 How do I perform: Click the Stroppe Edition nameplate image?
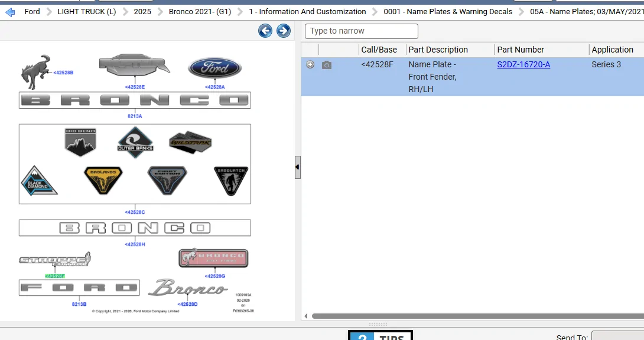point(55,259)
